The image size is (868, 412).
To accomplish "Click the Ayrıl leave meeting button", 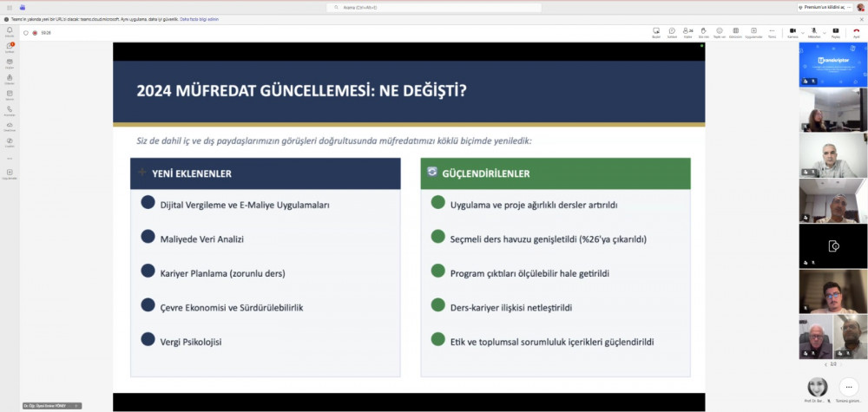I will tap(856, 32).
